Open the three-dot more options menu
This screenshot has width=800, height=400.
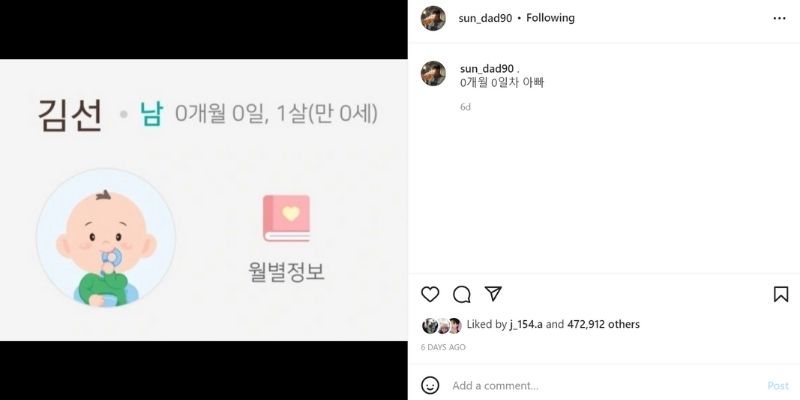(x=779, y=18)
